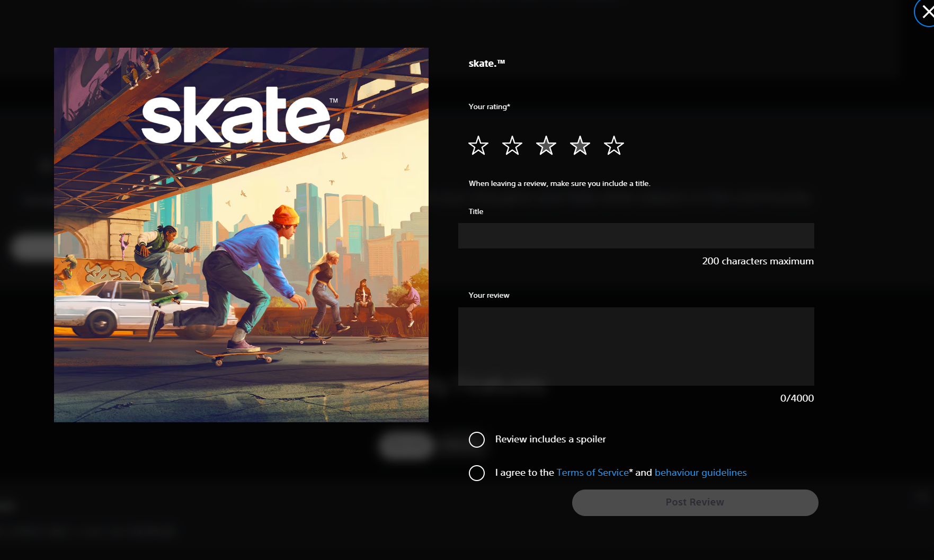Image resolution: width=934 pixels, height=560 pixels.
Task: Open the behaviour guidelines link
Action: pos(700,473)
